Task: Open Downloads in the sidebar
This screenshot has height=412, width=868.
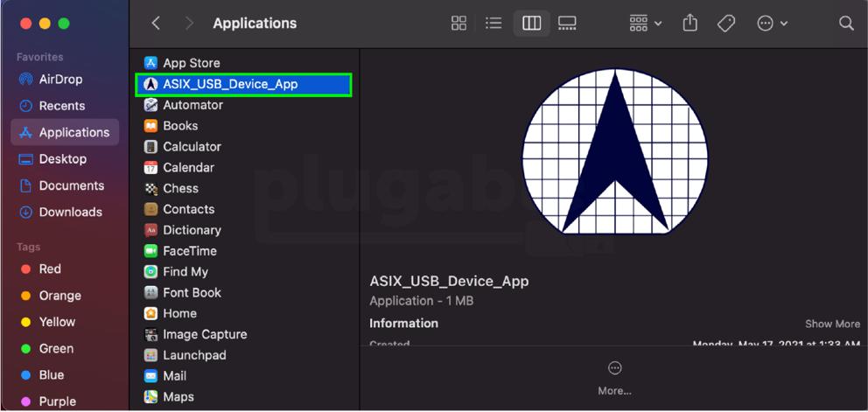Action: (70, 212)
